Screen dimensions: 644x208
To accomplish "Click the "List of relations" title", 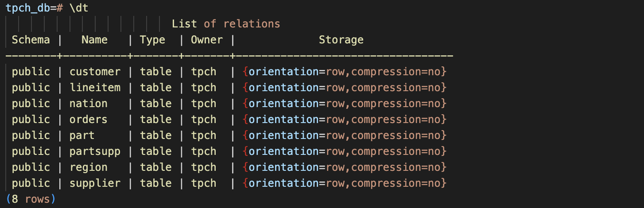I will [226, 24].
